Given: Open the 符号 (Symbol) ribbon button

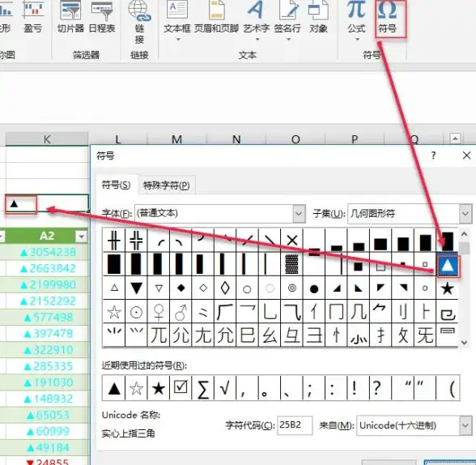Looking at the screenshot, I should pos(390,18).
